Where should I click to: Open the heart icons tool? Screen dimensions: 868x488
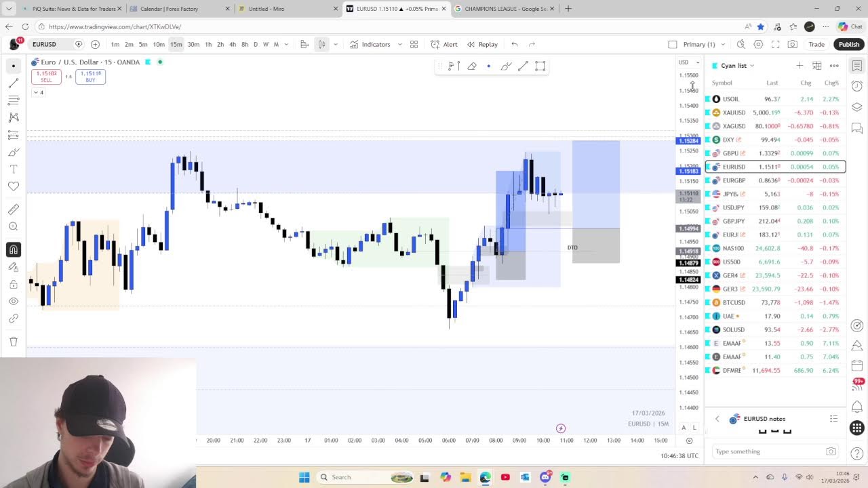[x=14, y=186]
